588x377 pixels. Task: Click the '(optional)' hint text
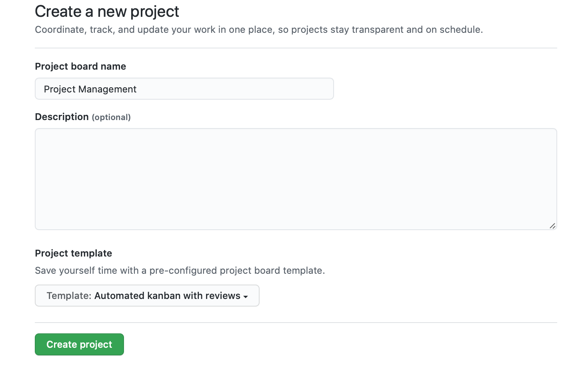click(x=111, y=117)
